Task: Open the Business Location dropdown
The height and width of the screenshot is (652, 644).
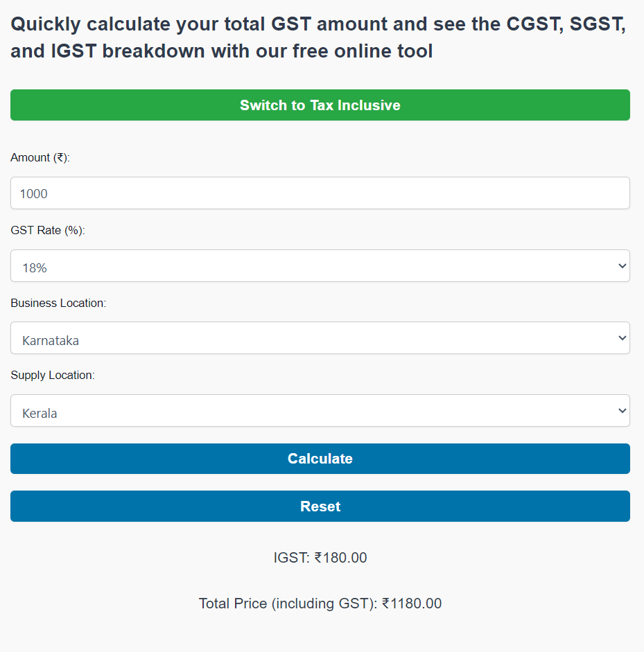Action: (320, 337)
